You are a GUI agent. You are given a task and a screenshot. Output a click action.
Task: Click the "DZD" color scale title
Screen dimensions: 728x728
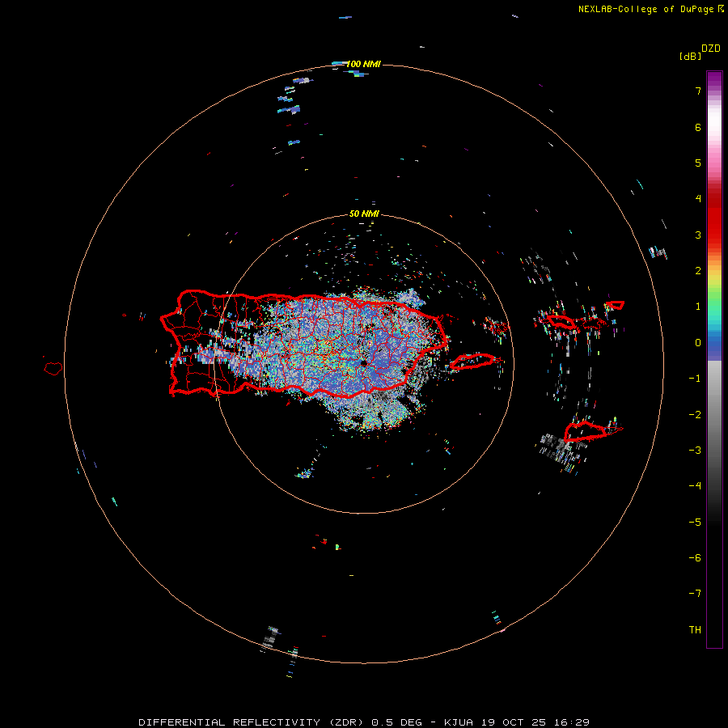tap(711, 49)
